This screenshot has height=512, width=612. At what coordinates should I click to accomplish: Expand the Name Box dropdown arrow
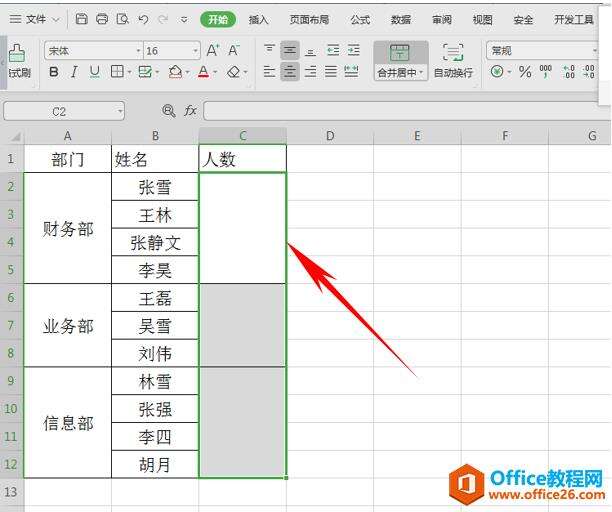point(120,112)
